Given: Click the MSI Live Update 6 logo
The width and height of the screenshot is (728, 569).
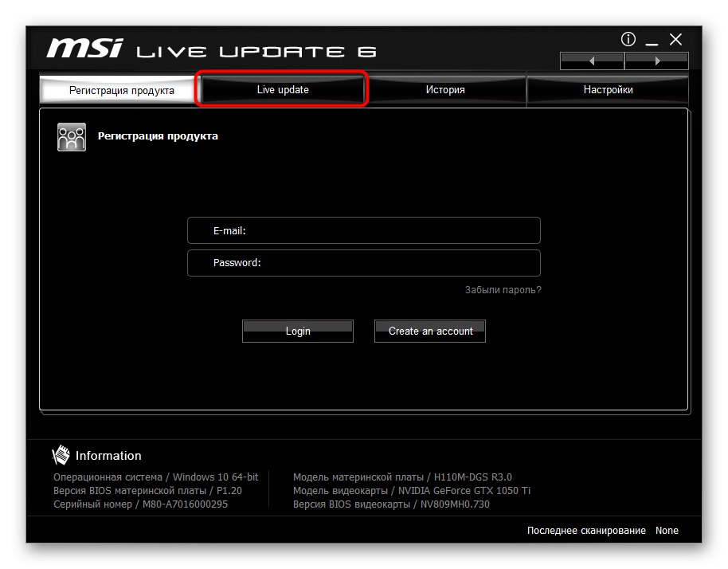Looking at the screenshot, I should pyautogui.click(x=211, y=49).
